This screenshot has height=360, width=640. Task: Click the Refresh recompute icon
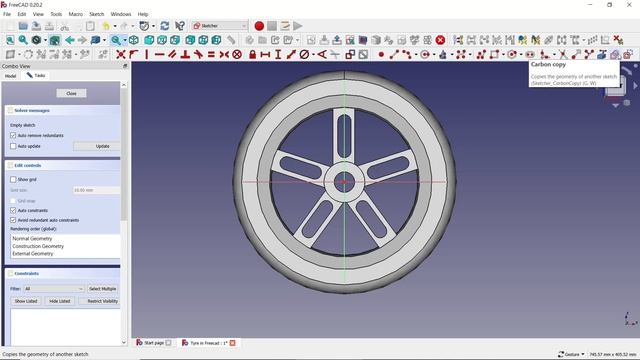[165, 26]
